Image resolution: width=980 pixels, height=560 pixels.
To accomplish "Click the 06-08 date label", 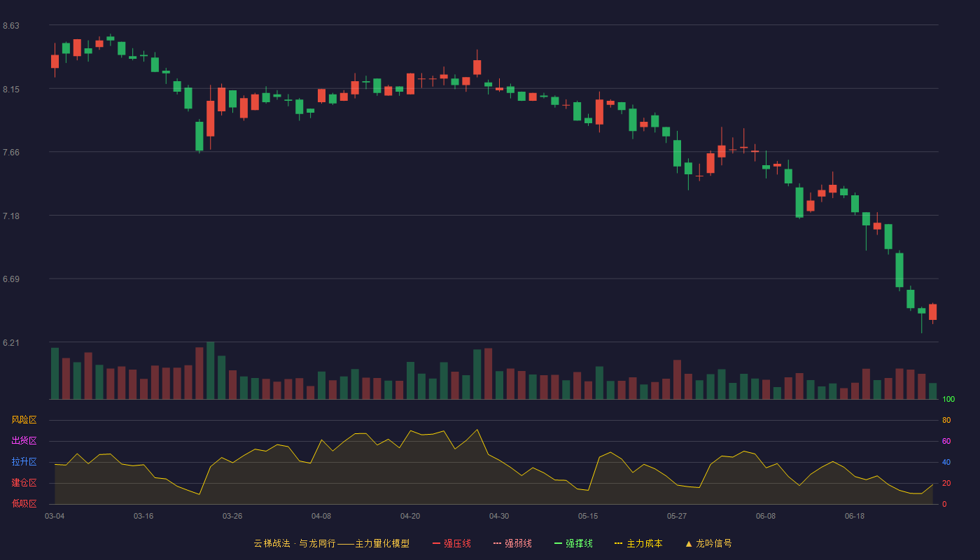I will 766,516.
